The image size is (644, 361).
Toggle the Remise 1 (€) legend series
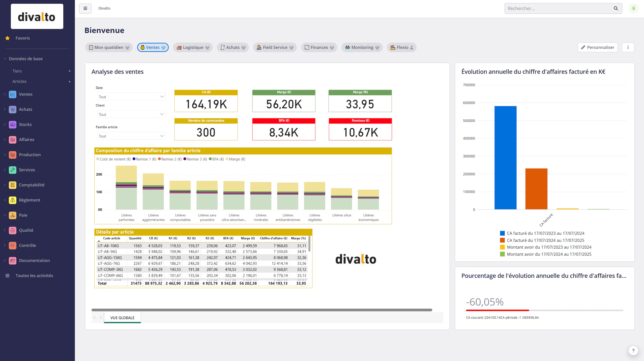[144, 159]
